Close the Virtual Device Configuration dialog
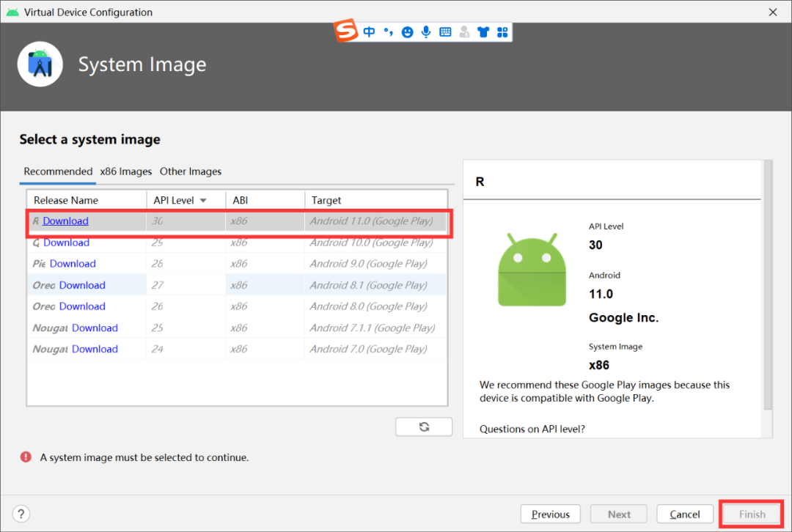Screen dimensions: 792x532 point(773,12)
